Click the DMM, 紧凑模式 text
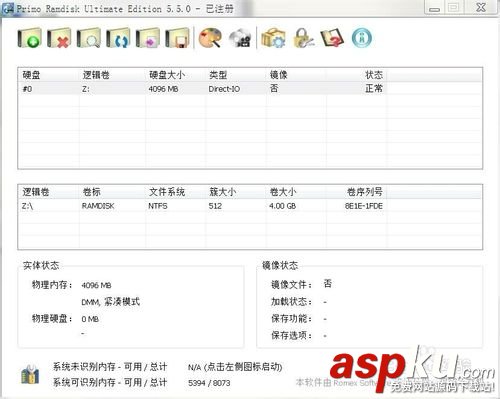Image resolution: width=500 pixels, height=399 pixels. tap(111, 302)
